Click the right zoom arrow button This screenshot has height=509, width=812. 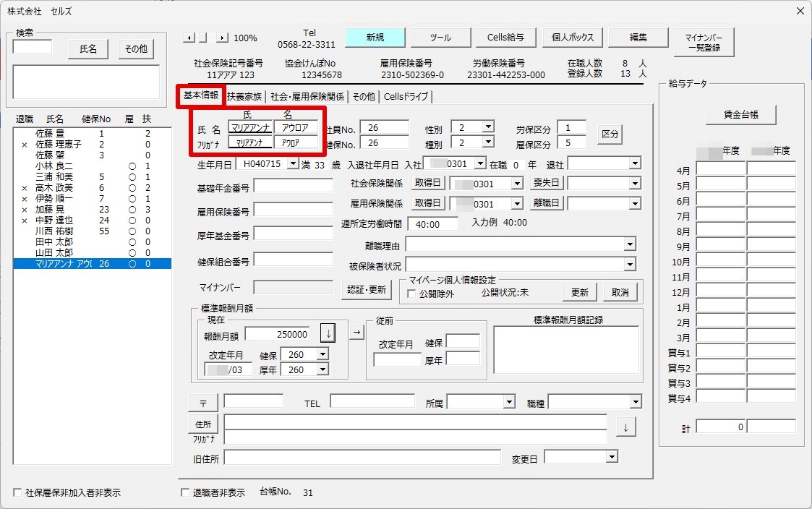pos(222,38)
